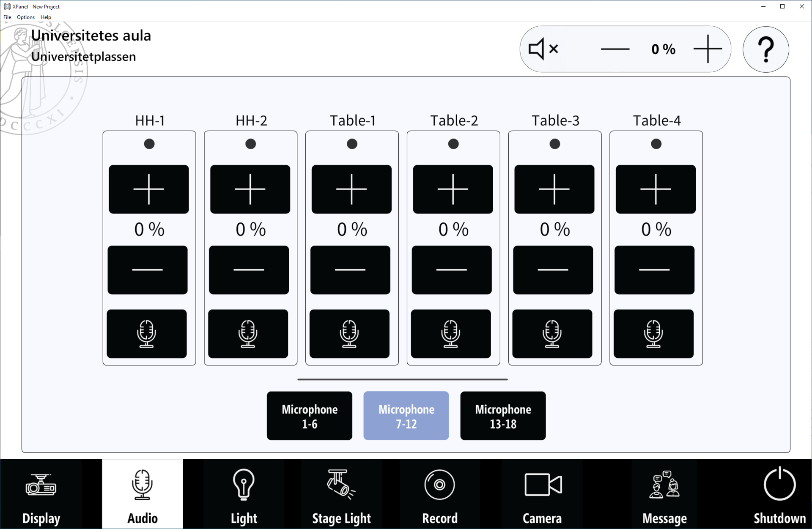Open the Camera tab
The image size is (812, 529).
[x=542, y=494]
